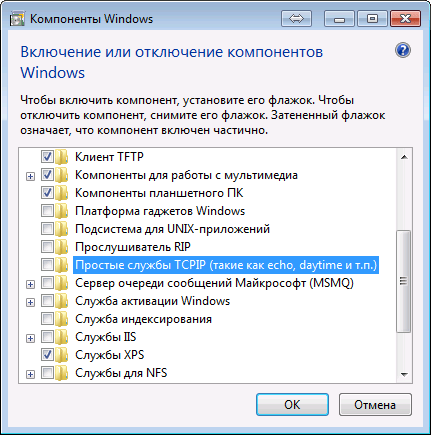Confirm changes with the OK button
431x435 pixels.
pos(292,404)
